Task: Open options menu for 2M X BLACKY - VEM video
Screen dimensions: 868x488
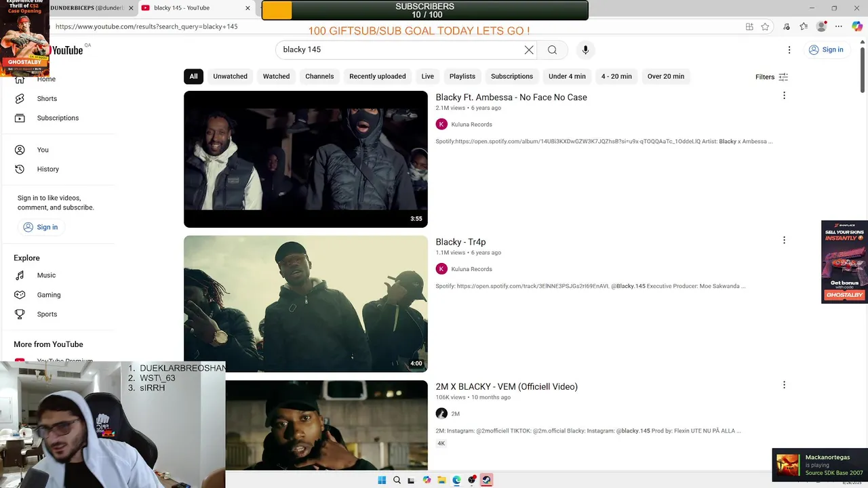Action: [784, 384]
